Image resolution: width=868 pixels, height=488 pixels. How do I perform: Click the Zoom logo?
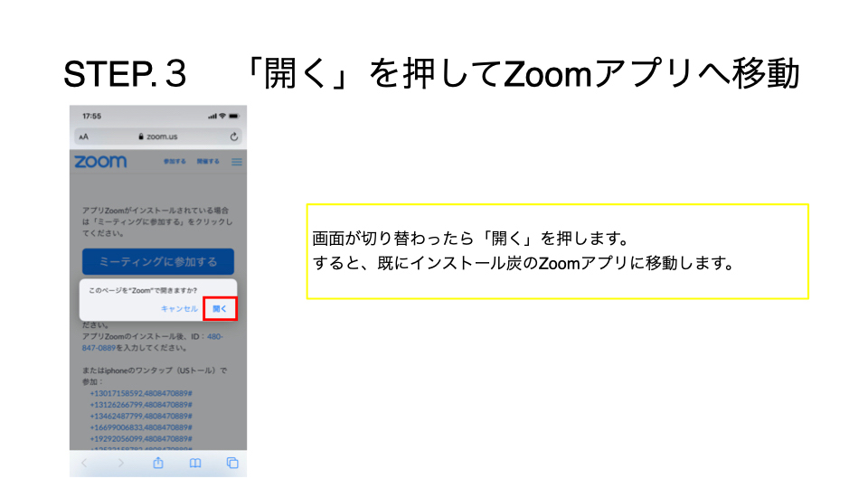(100, 162)
